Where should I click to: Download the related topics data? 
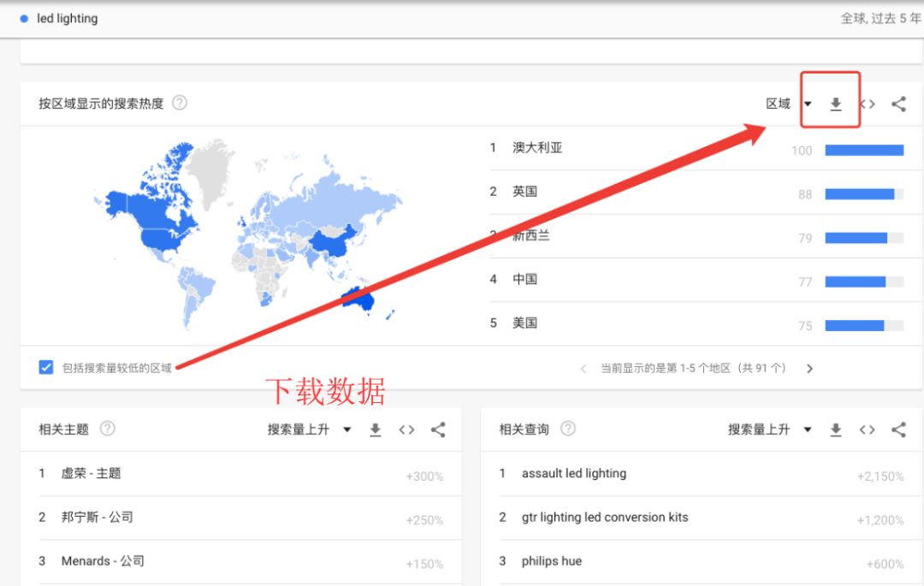[x=375, y=430]
